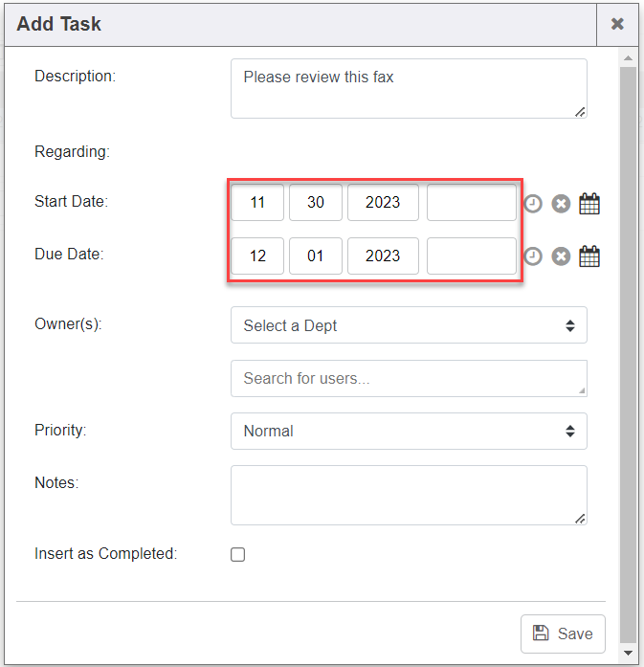Click the clock icon beside Start Date
This screenshot has width=644, height=667.
click(x=533, y=204)
